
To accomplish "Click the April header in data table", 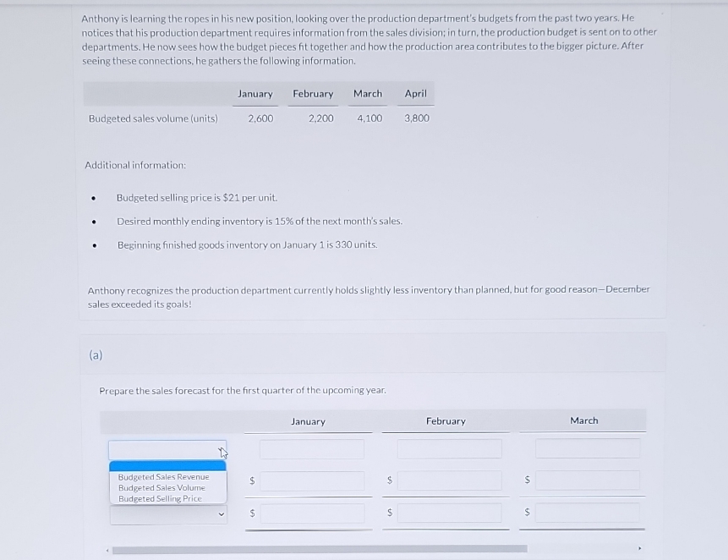I will click(415, 94).
